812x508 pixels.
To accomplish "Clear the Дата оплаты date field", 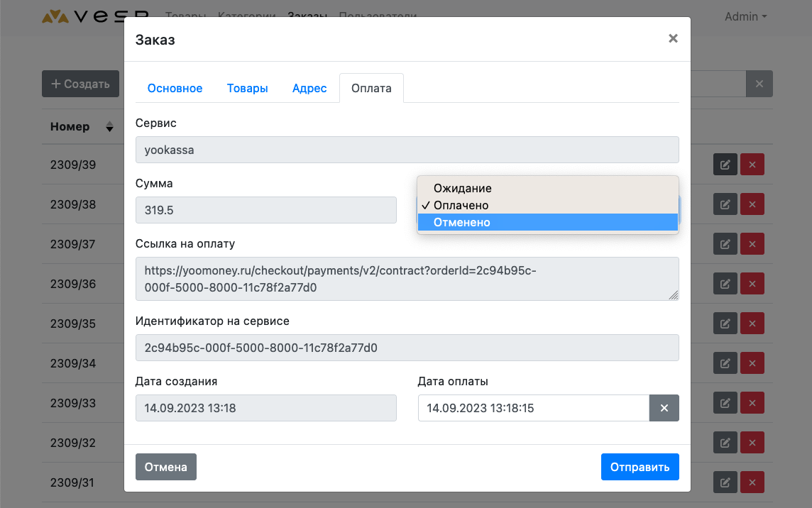I will [x=664, y=408].
